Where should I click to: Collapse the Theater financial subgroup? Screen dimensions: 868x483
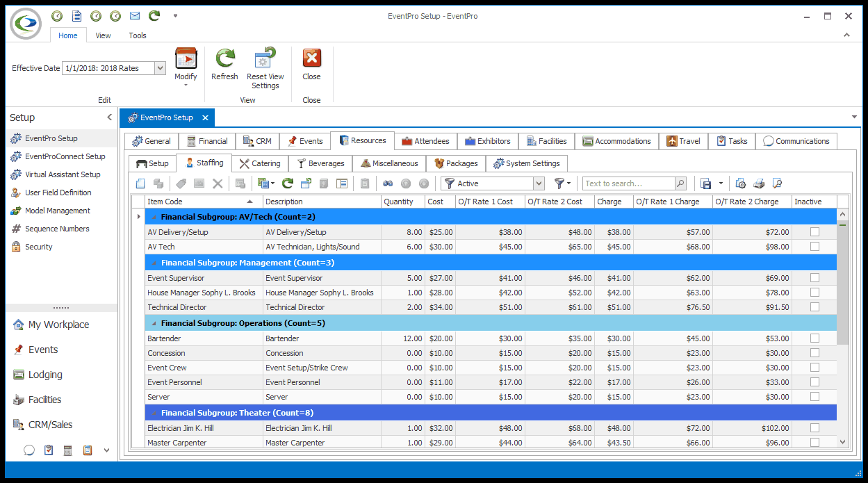154,413
